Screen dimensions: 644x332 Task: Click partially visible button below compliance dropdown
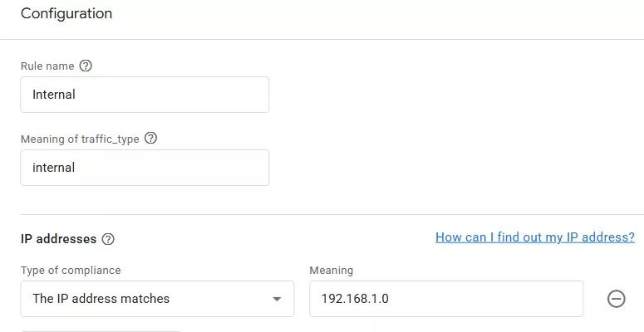(101, 331)
